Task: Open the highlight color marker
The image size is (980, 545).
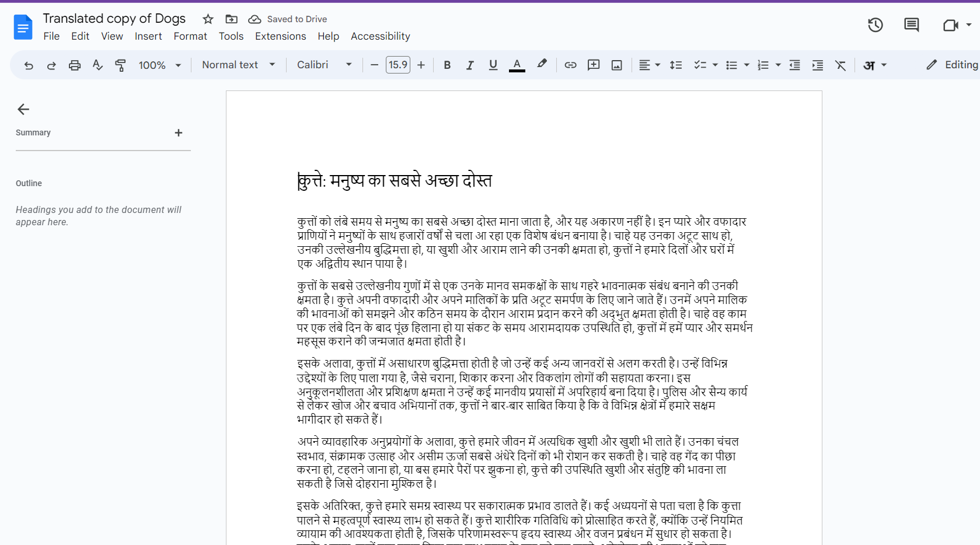Action: tap(542, 64)
